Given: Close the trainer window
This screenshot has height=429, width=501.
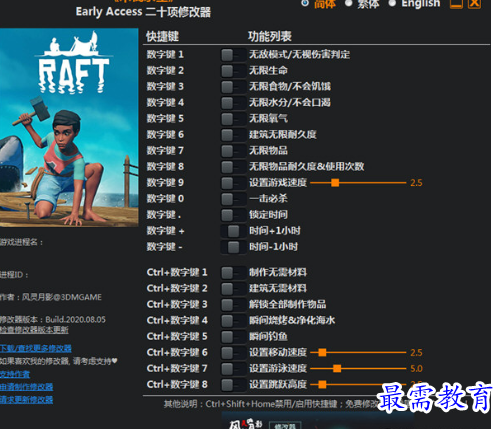Looking at the screenshot, I should point(474,3).
